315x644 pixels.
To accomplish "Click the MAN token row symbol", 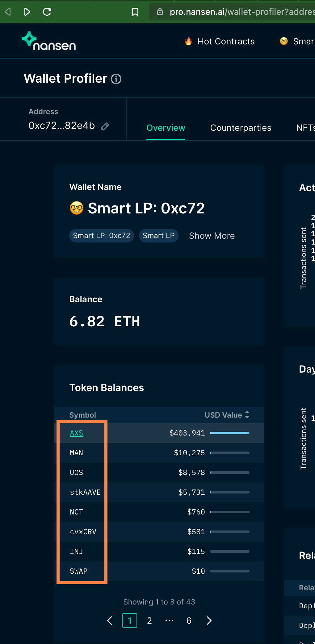I will [x=76, y=453].
